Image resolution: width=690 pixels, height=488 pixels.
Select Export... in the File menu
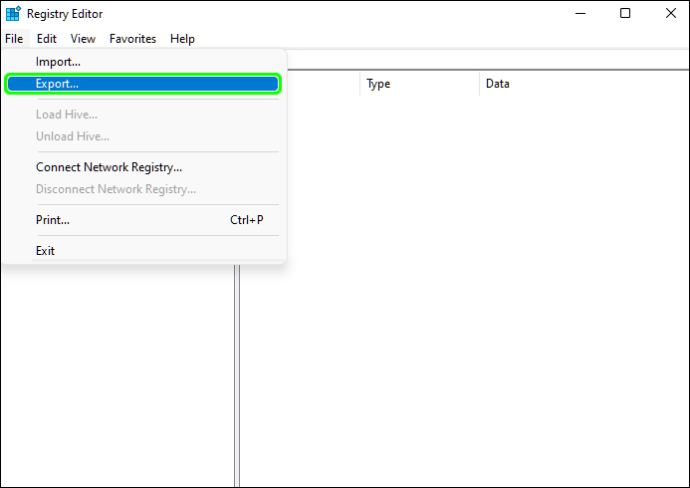point(143,84)
